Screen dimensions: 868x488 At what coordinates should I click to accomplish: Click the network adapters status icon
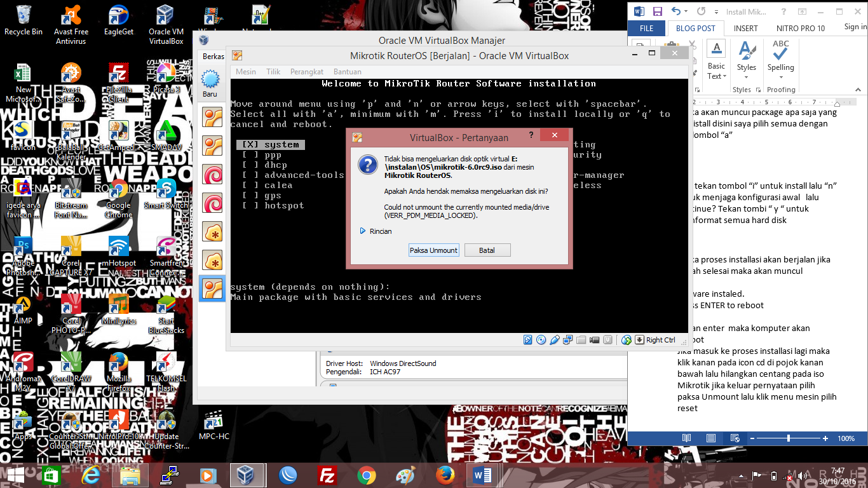[x=568, y=340]
